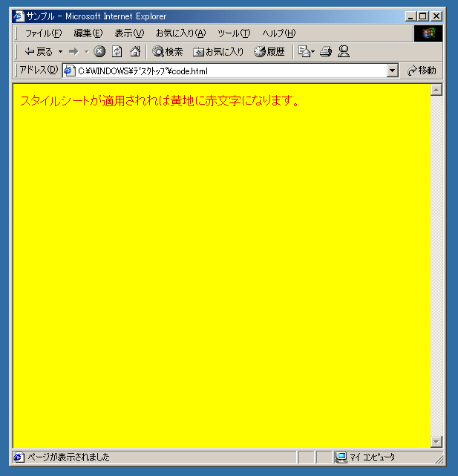
Task: Click the 移動 go button
Action: [422, 71]
